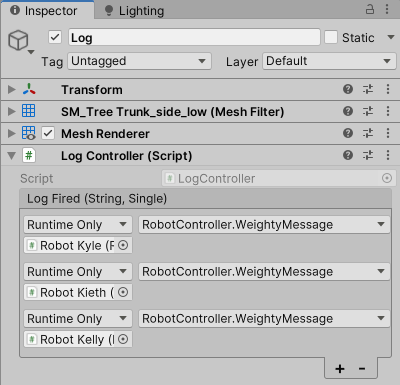Open Runtime Only dropdown for Robot Kyle
This screenshot has height=385, width=400.
[78, 225]
